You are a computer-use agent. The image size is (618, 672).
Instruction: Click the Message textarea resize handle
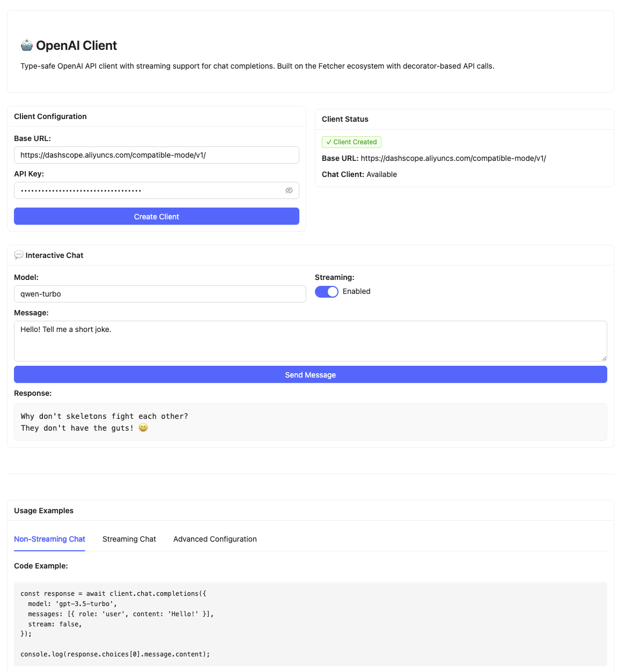(604, 358)
